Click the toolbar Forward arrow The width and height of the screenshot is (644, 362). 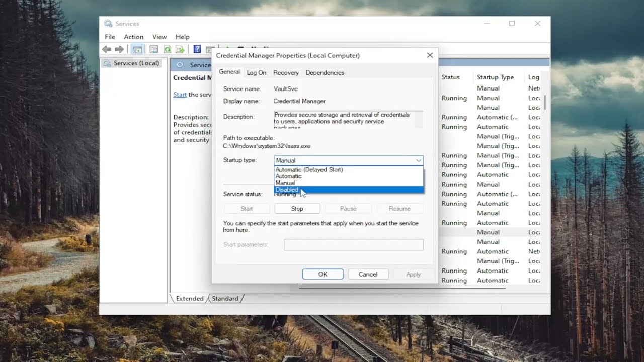tap(119, 49)
